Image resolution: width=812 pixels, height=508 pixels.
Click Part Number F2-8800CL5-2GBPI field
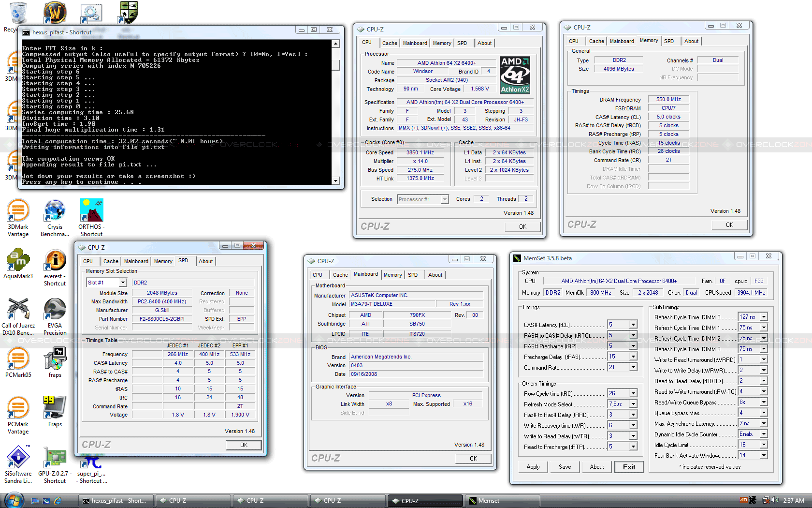pyautogui.click(x=162, y=319)
